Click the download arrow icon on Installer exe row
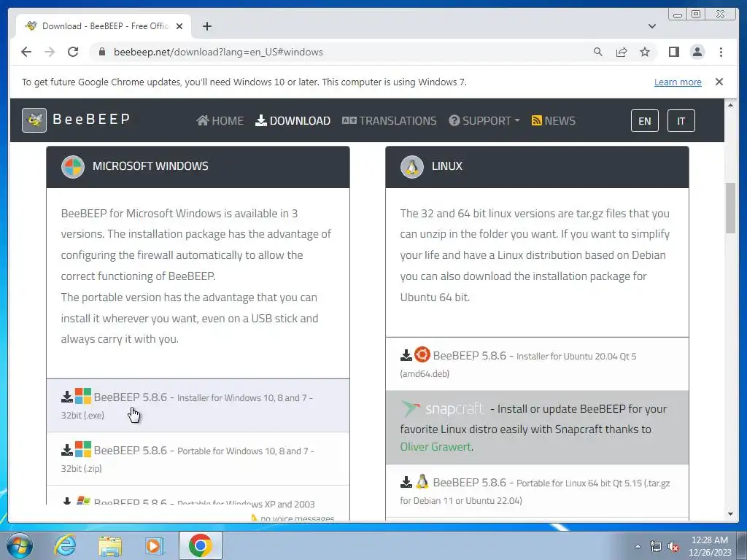This screenshot has height=560, width=747. pos(66,397)
